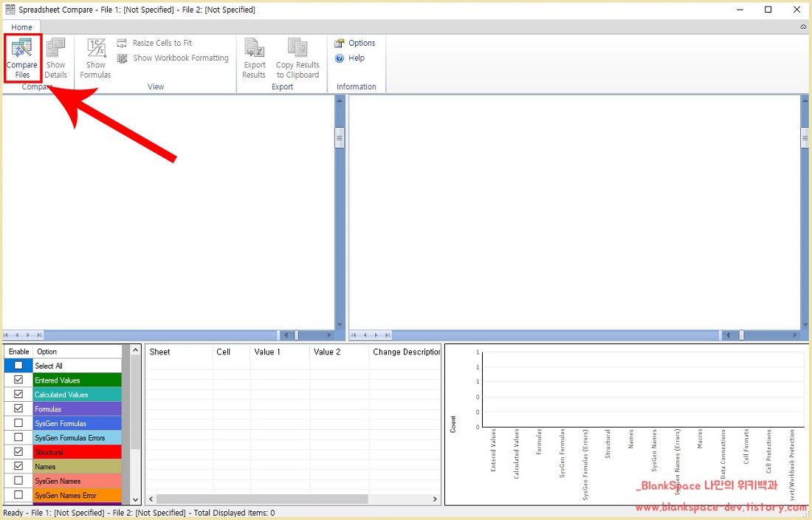
Task: Open the Options icon in Information group
Action: pyautogui.click(x=340, y=43)
